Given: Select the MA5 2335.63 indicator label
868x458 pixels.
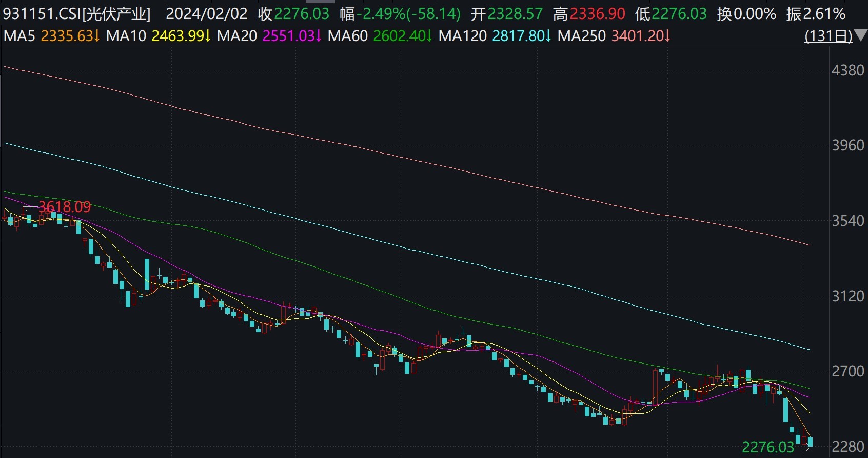Looking at the screenshot, I should [52, 36].
